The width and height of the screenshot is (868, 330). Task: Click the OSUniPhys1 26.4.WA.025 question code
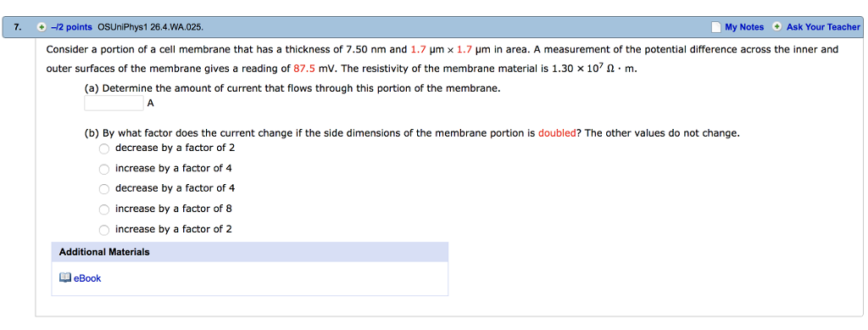pyautogui.click(x=150, y=26)
